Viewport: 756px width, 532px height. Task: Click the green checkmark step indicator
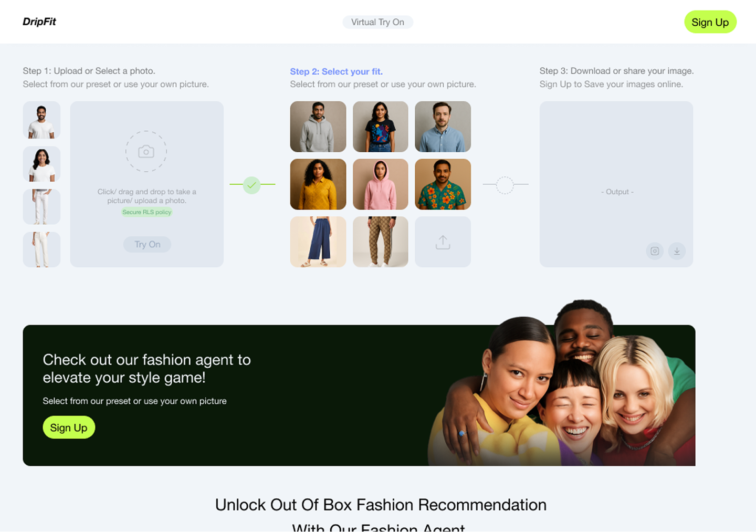pos(252,185)
